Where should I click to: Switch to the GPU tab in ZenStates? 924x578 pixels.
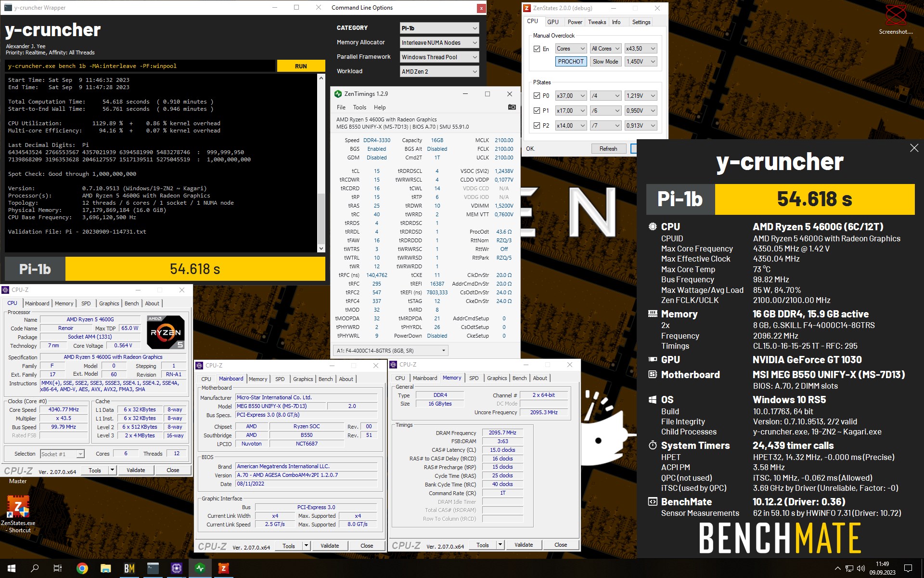point(553,22)
